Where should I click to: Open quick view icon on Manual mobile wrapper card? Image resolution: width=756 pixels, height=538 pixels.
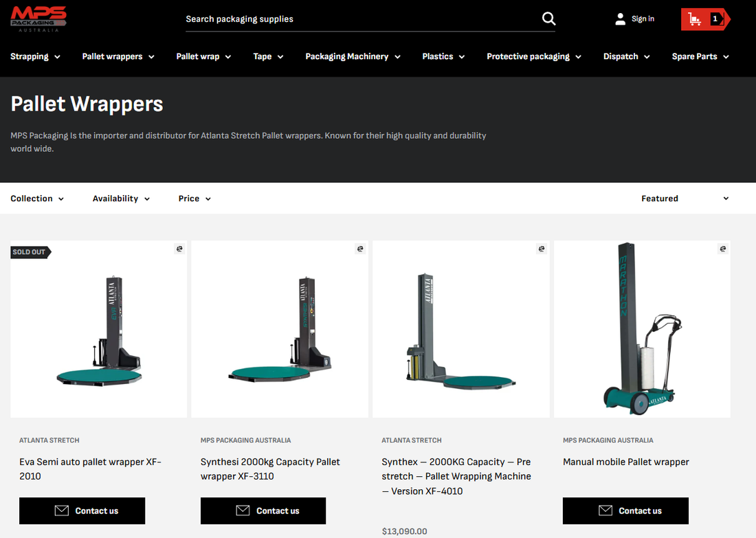point(722,248)
